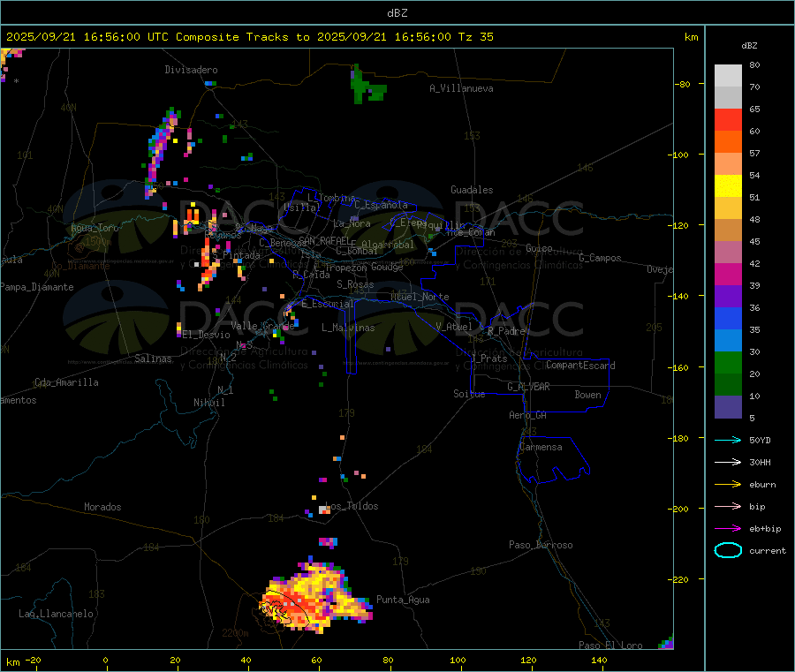
Task: Click the large storm cell west of Punta_Agua
Action: (315, 597)
